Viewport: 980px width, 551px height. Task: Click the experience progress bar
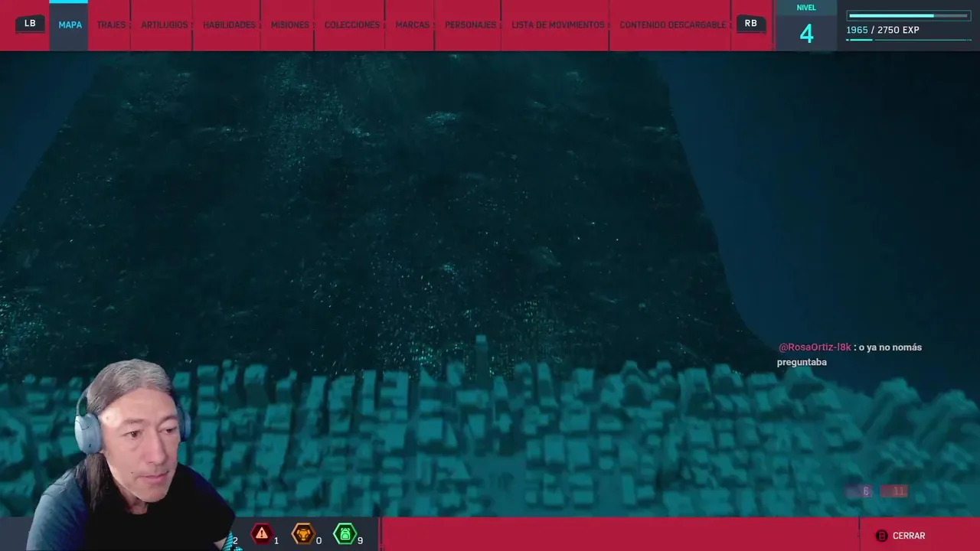(x=909, y=15)
